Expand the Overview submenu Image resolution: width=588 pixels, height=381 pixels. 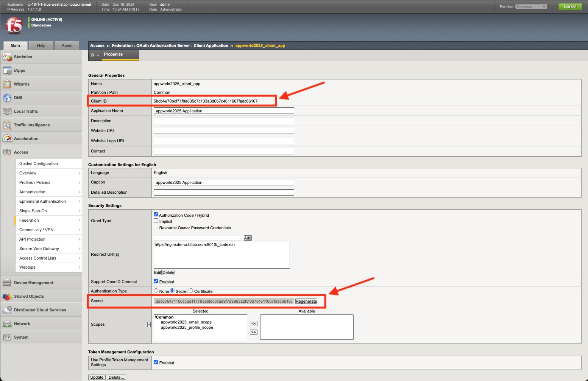(x=80, y=173)
